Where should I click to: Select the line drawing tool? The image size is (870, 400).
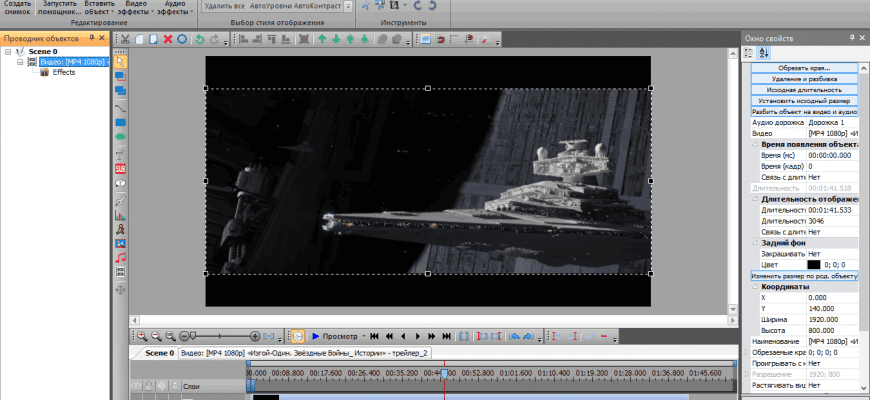click(x=120, y=108)
